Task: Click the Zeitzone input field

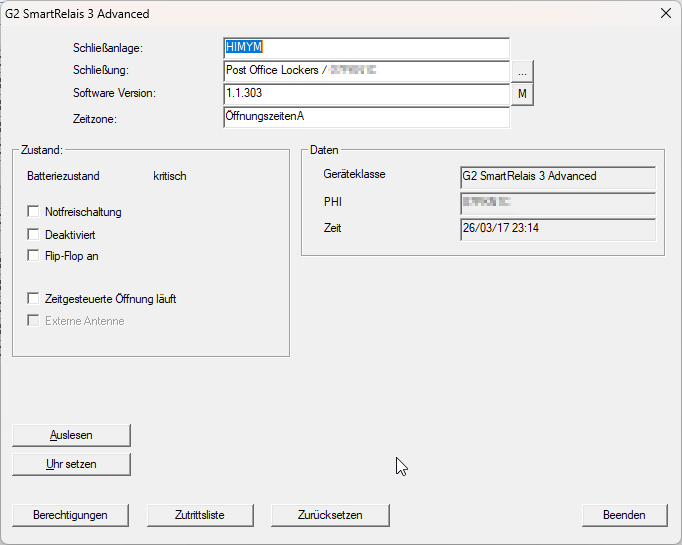Action: (x=366, y=117)
